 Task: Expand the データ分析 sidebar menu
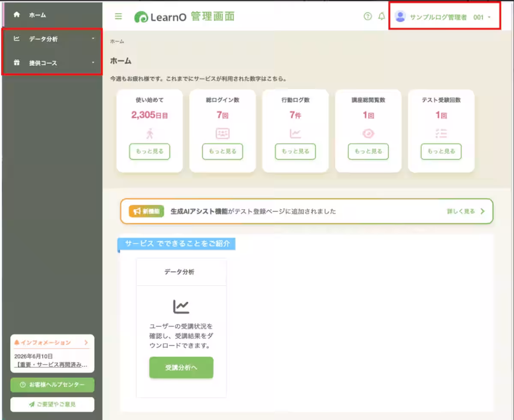(x=52, y=39)
